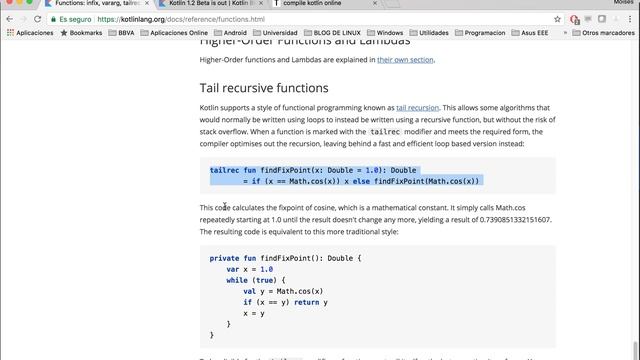The height and width of the screenshot is (360, 640).
Task: Open Chrome three-dot menu
Action: [630, 19]
